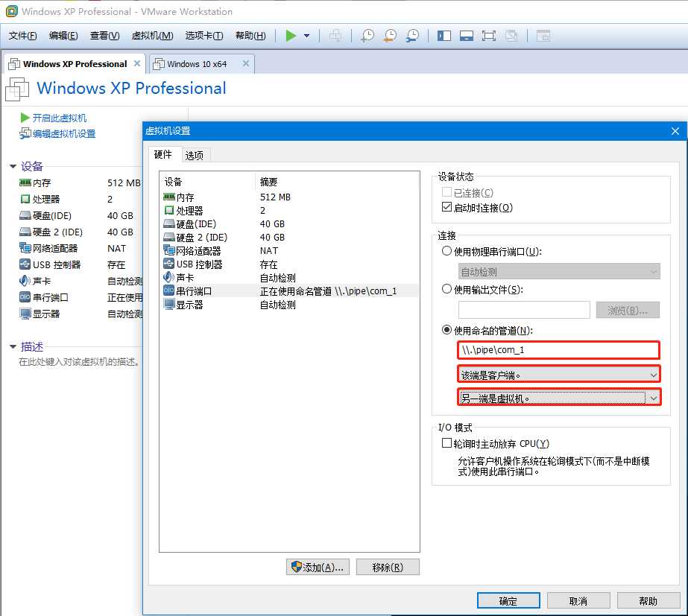Click the 取消 button

(578, 600)
